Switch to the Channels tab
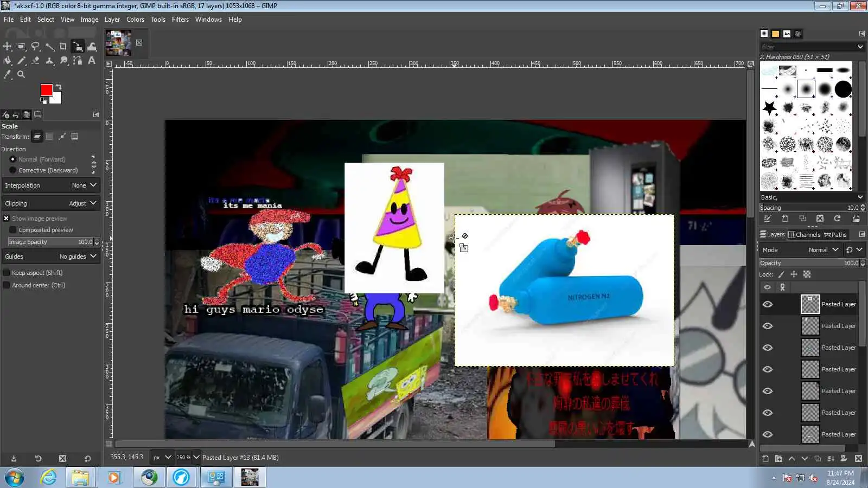The width and height of the screenshot is (868, 488). (804, 235)
